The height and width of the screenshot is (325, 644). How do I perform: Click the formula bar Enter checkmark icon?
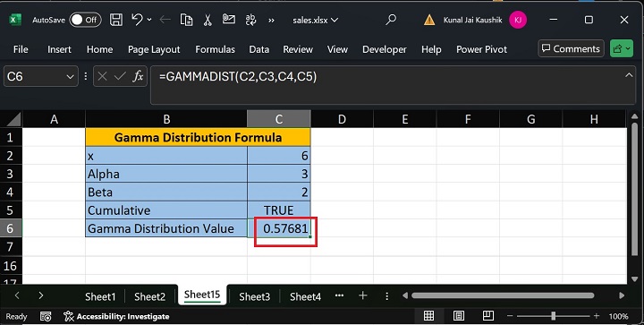click(x=120, y=76)
